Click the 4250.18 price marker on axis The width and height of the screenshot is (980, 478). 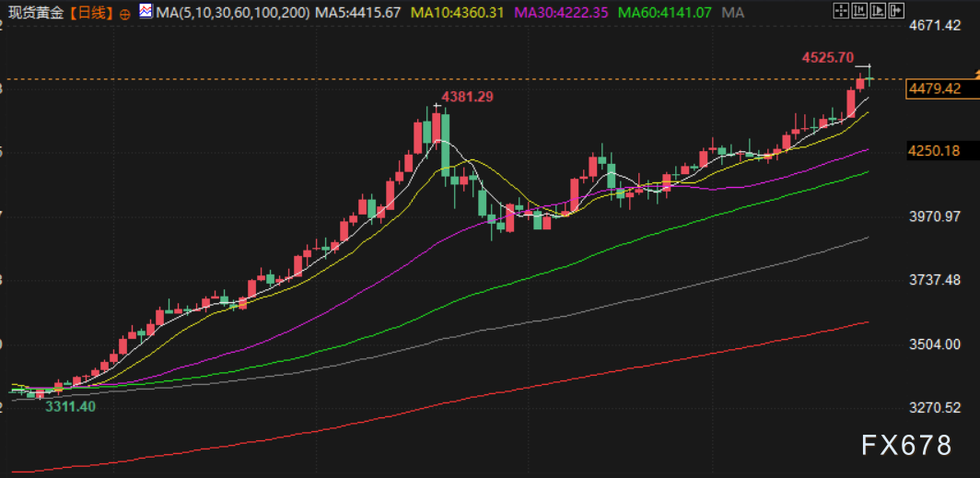(x=934, y=151)
